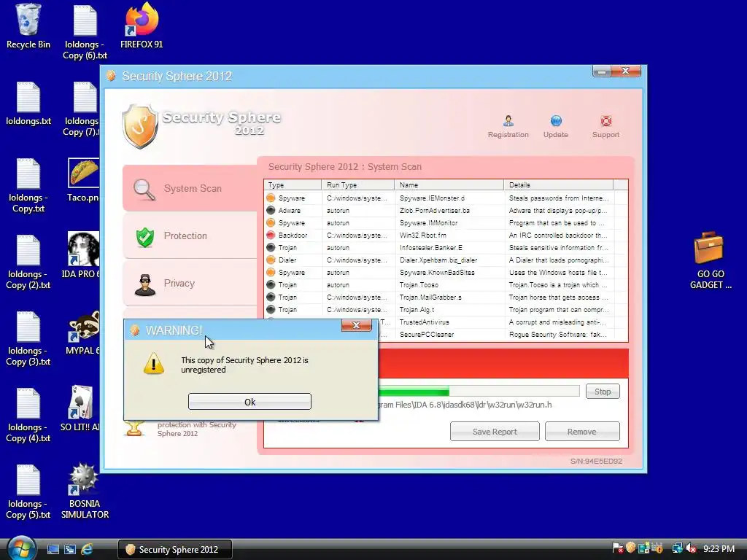Click Ok in the WARNING dialog
The height and width of the screenshot is (560, 747).
(249, 402)
